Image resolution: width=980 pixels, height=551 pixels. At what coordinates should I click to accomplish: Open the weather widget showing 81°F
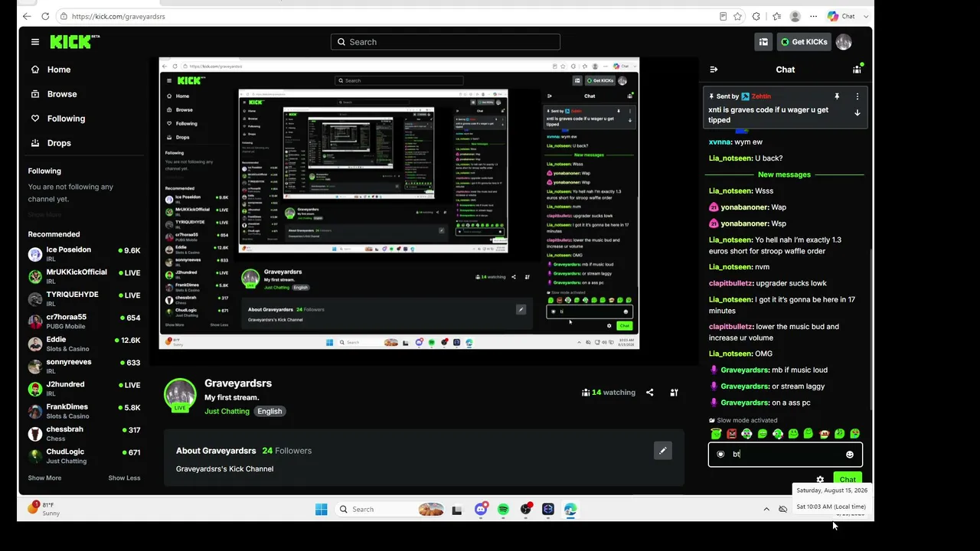pyautogui.click(x=44, y=509)
